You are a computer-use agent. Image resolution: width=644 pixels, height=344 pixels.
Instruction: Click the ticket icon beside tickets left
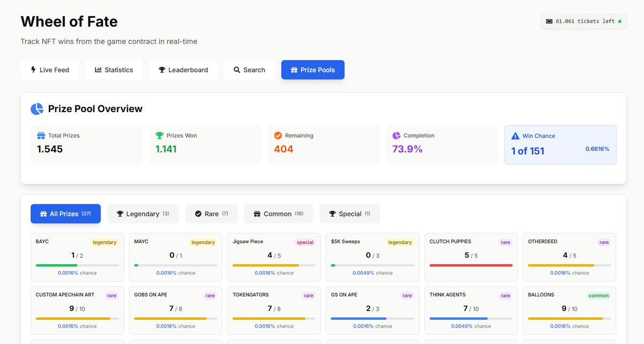tap(549, 21)
